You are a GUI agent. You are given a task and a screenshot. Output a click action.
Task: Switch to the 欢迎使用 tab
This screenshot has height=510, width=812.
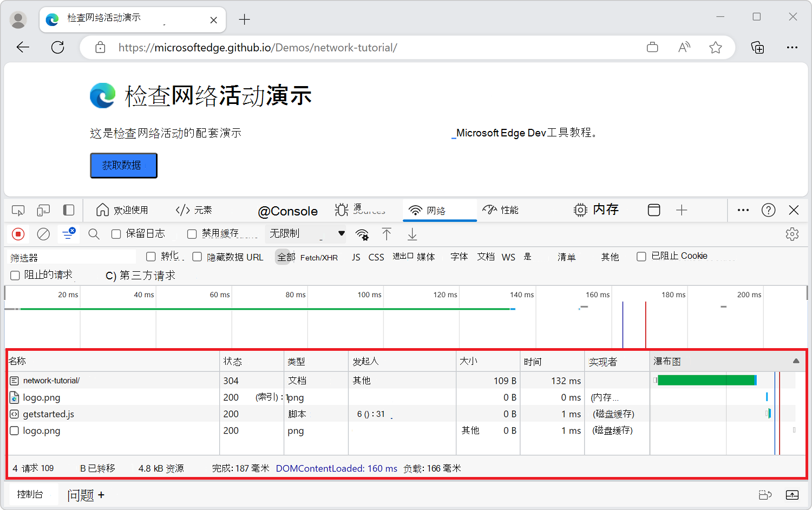point(122,210)
